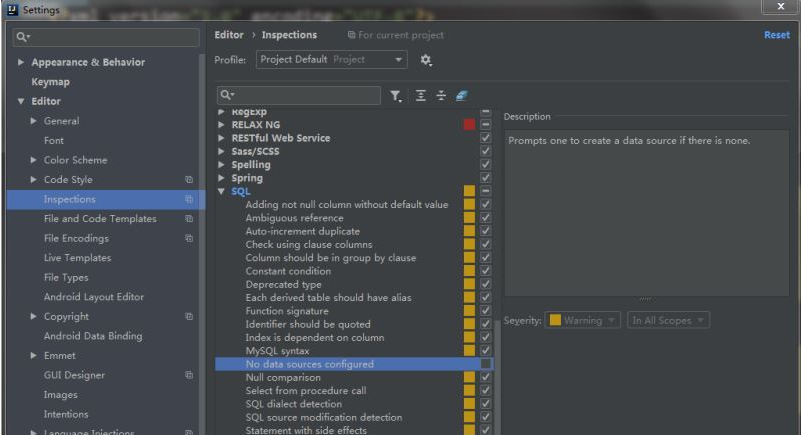Click the inspections search input field
The width and height of the screenshot is (801, 435).
[299, 95]
